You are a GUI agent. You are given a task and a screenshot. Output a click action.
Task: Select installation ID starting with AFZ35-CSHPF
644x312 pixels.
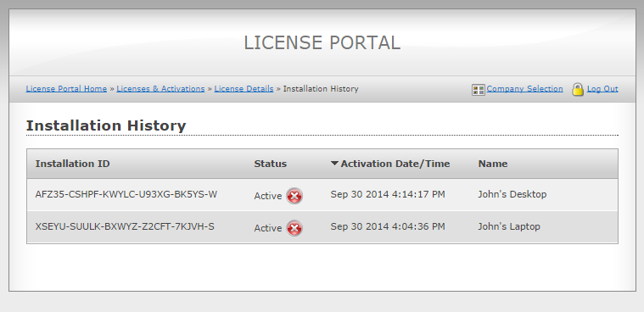point(126,194)
